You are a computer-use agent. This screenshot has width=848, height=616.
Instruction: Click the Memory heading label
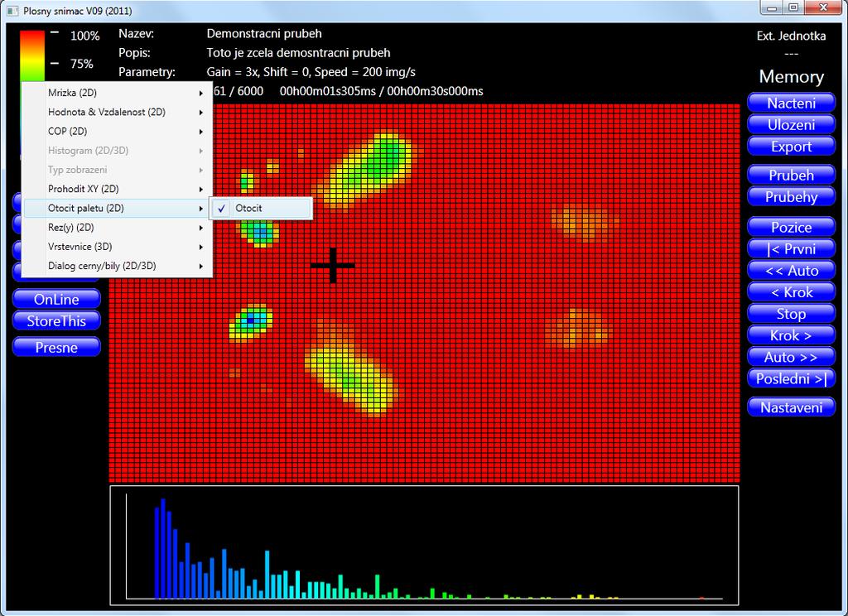click(x=791, y=77)
